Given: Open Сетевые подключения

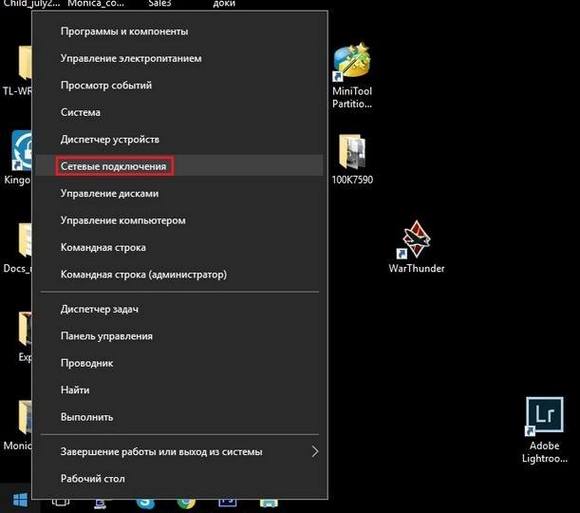Looking at the screenshot, I should (180, 166).
